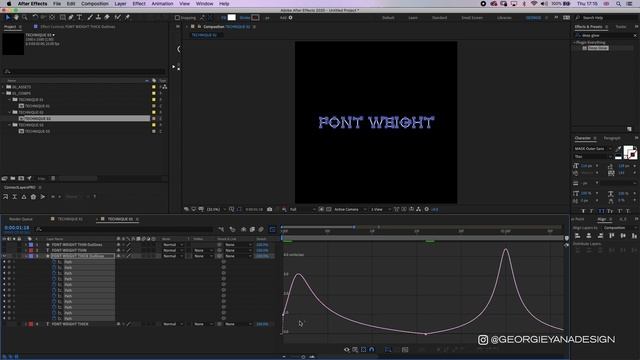Open macOS Spotlight search
640x360 pixels.
click(618, 4)
